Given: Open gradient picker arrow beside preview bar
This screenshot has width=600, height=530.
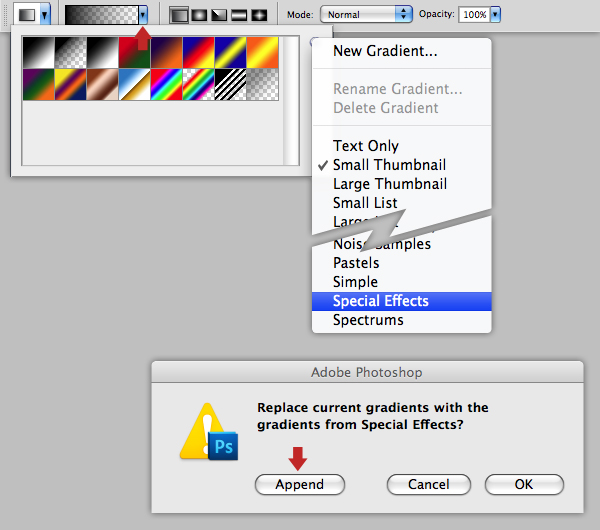Looking at the screenshot, I should [143, 15].
